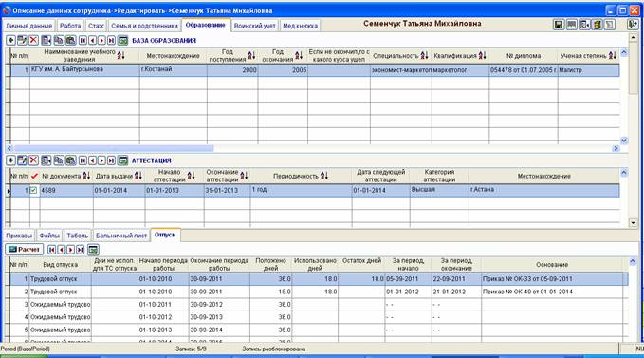Open the Воинский учет tab
Viewport: 644px width, 358px height.
click(x=254, y=26)
